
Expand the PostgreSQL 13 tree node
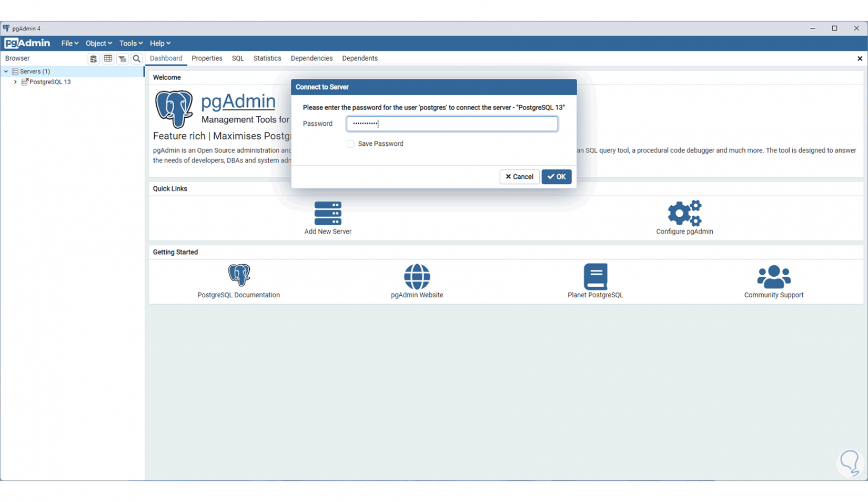tap(15, 82)
